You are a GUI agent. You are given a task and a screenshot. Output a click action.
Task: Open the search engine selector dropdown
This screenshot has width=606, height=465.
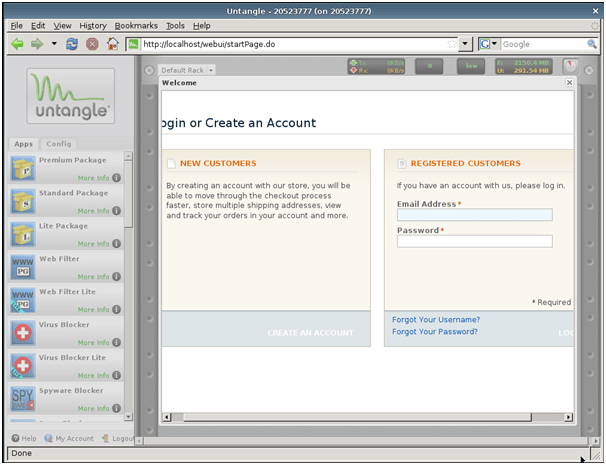489,44
